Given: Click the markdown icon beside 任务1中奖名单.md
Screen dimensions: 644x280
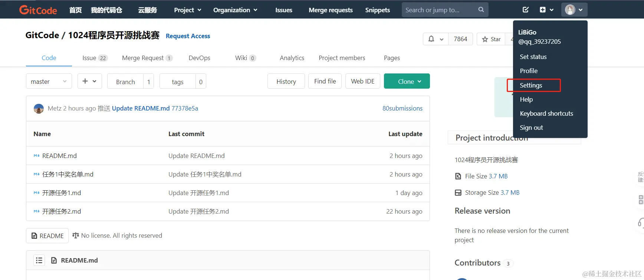Looking at the screenshot, I should pos(36,174).
